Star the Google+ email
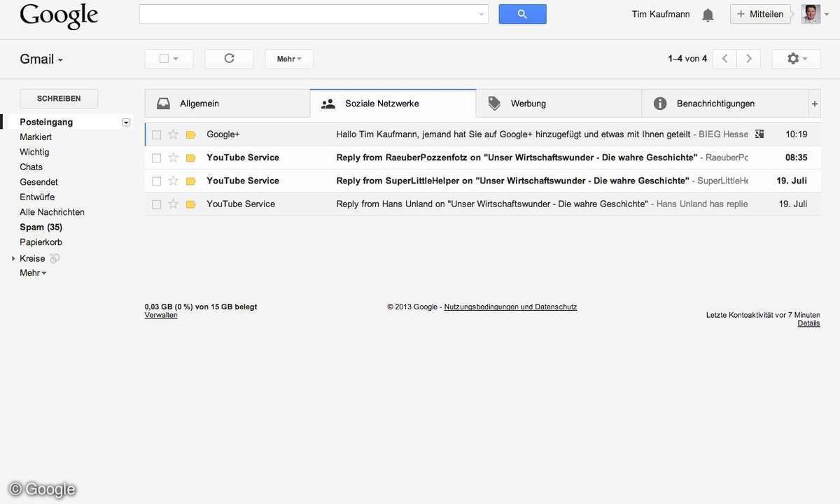 (x=174, y=134)
